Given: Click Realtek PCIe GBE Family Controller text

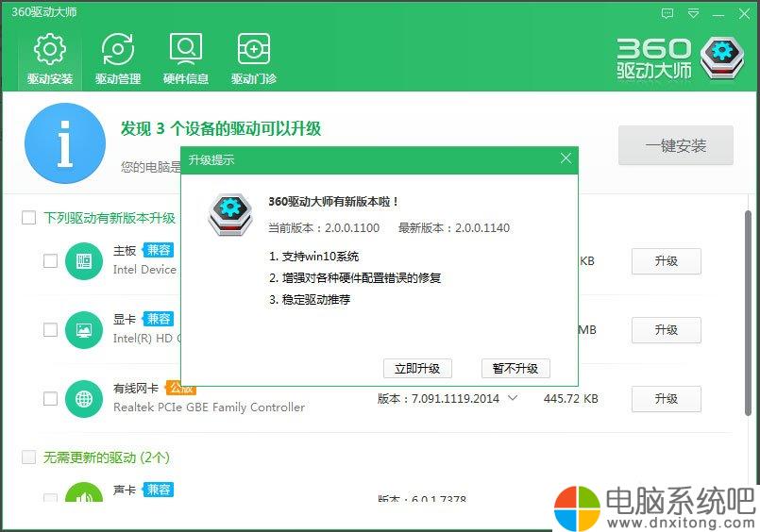Looking at the screenshot, I should 209,407.
